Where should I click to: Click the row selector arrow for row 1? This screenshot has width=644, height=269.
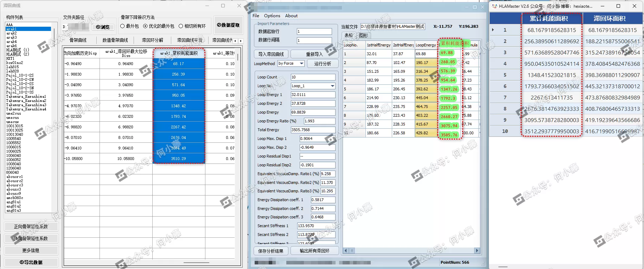(x=493, y=30)
